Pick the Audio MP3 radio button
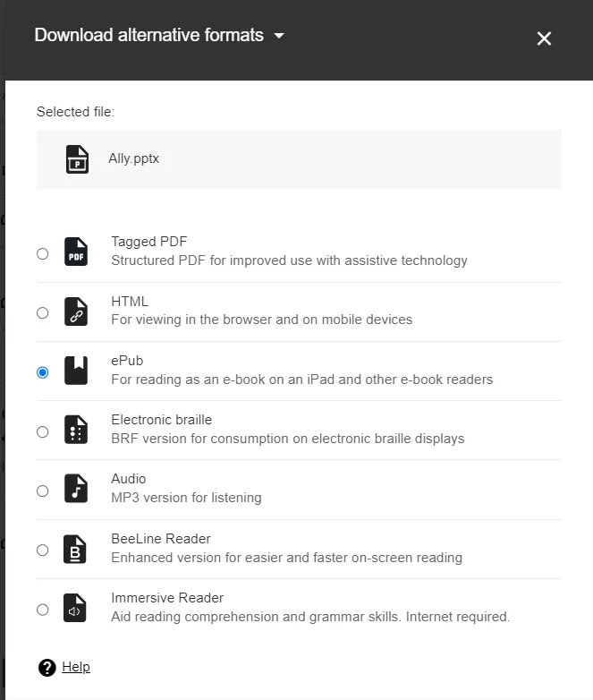 (x=43, y=491)
